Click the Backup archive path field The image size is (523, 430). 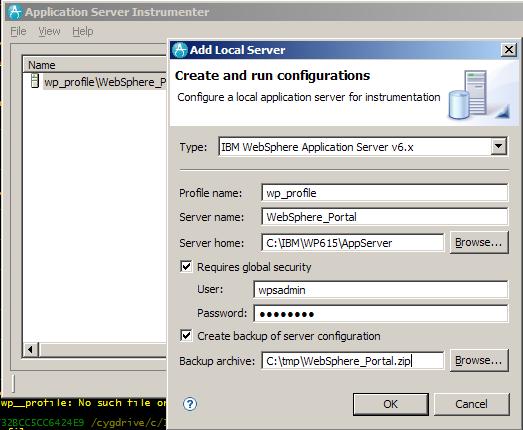point(353,361)
